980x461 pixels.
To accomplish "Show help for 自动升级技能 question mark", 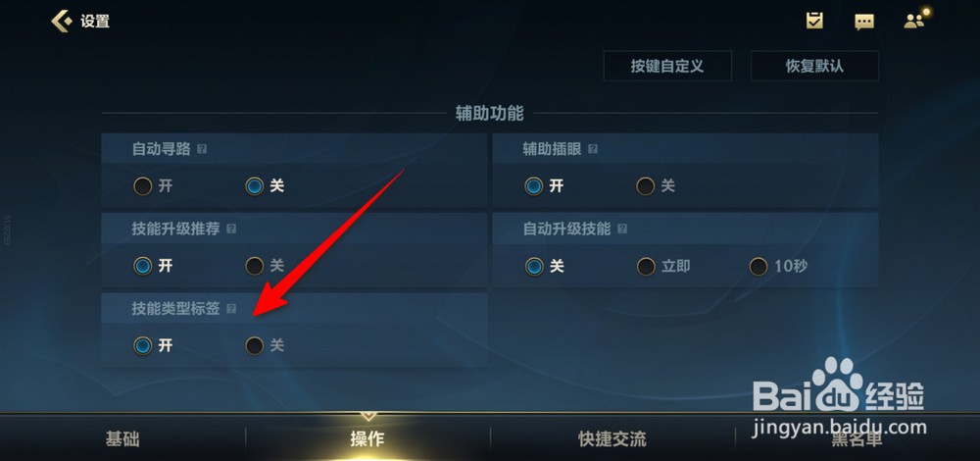I will coord(622,229).
